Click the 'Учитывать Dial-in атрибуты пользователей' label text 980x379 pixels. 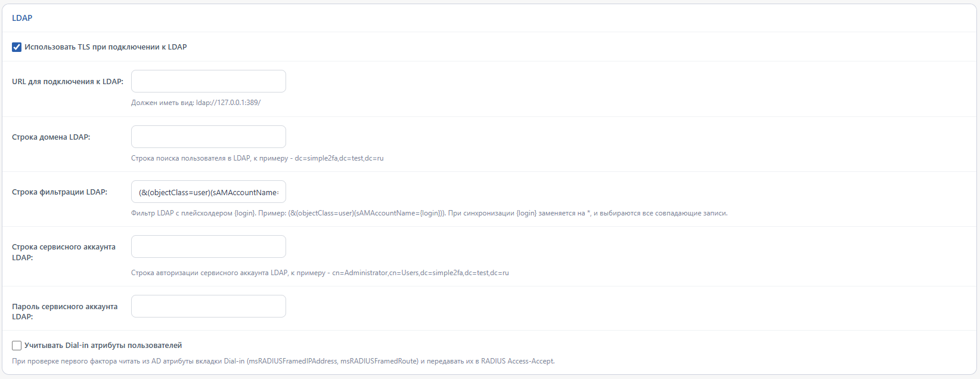[x=103, y=346]
